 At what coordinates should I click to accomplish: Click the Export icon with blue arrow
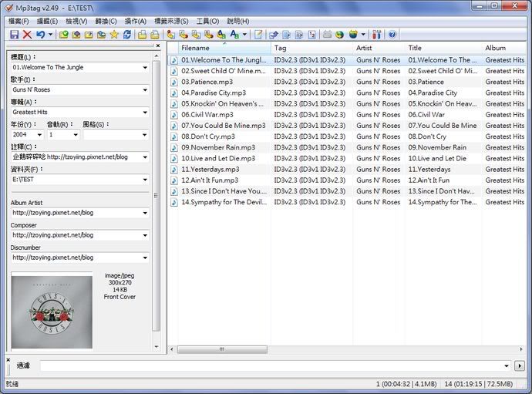[274, 34]
